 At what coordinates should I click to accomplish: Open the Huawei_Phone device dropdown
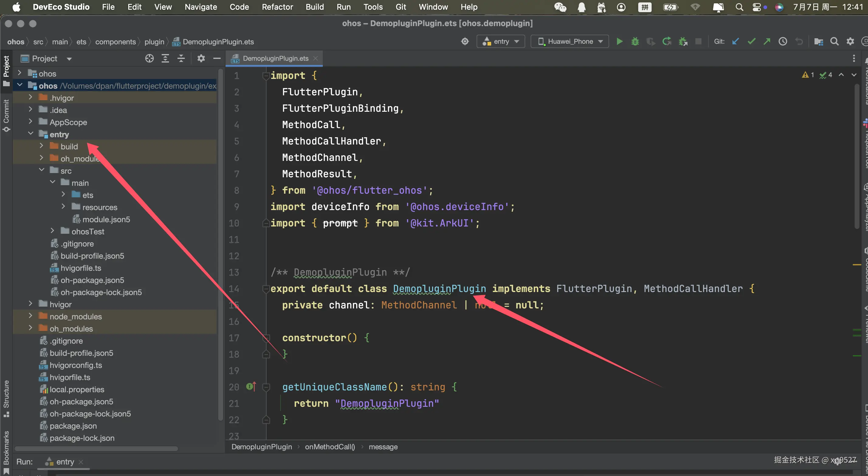click(570, 41)
